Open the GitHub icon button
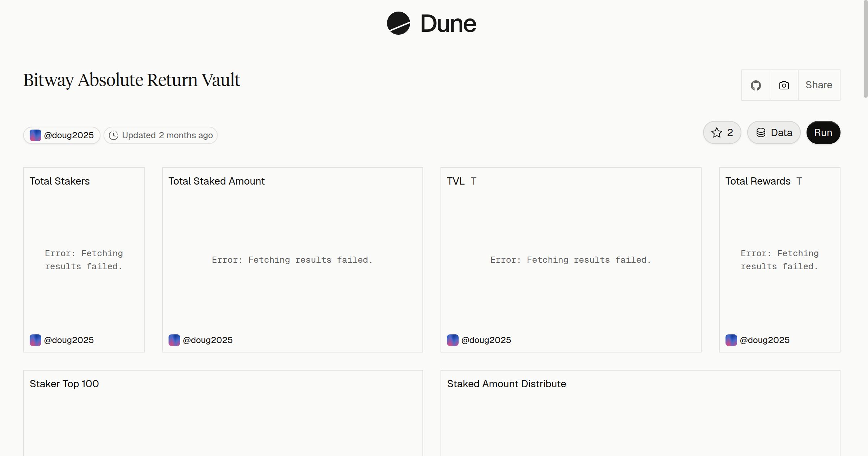 click(756, 85)
